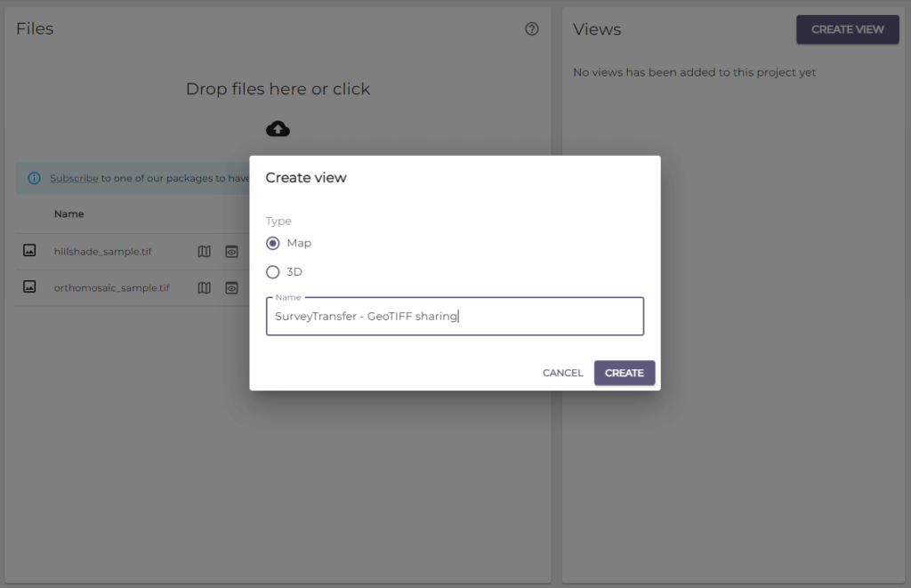The image size is (911, 588).
Task: Click the 'Drop files here or click' text
Action: pyautogui.click(x=278, y=89)
